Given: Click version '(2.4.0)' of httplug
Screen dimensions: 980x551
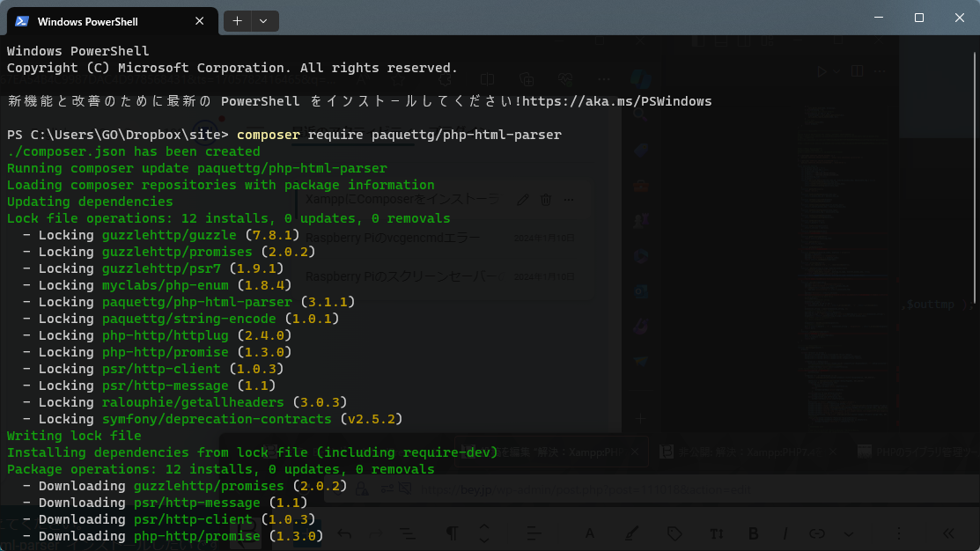Looking at the screenshot, I should [x=264, y=335].
